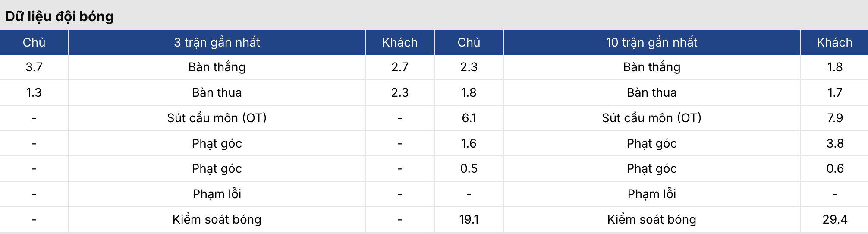Click 'Sút cầu môn (OT)' in 10-match table

point(651,118)
